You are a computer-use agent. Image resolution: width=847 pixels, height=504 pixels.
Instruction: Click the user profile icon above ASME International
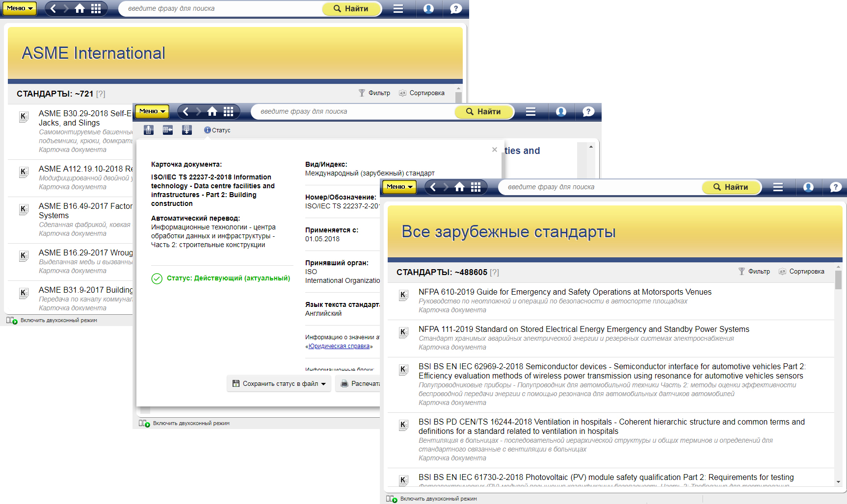(x=428, y=8)
